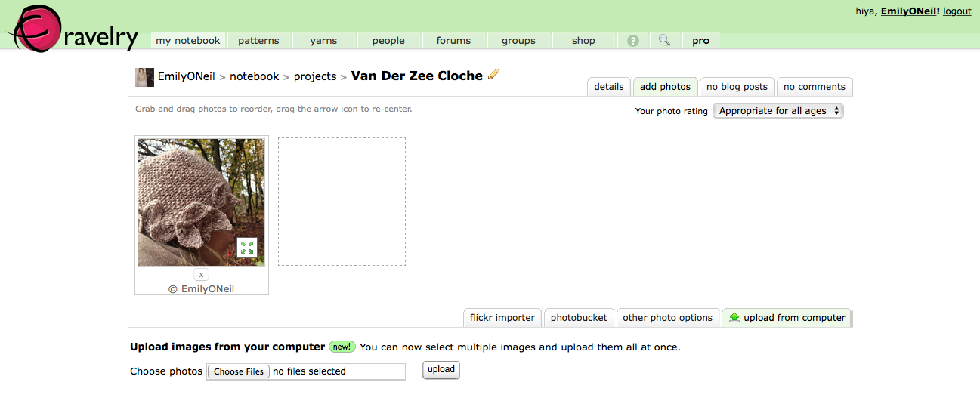980x410 pixels.
Task: Go to the patterns menu
Action: (258, 41)
